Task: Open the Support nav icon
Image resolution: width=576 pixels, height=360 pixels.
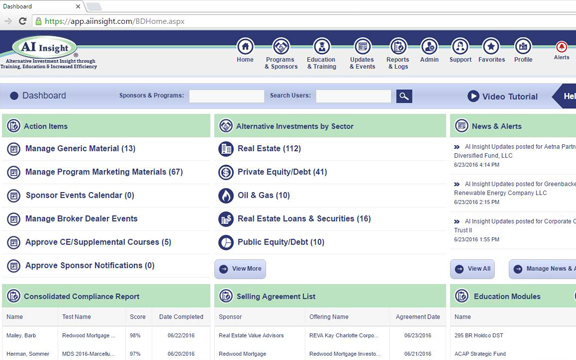Action: [x=460, y=47]
